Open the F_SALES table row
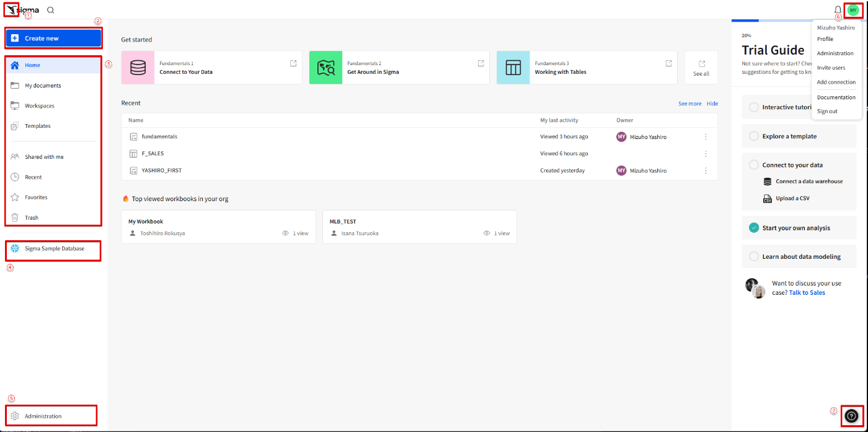The height and width of the screenshot is (432, 868). coord(419,153)
